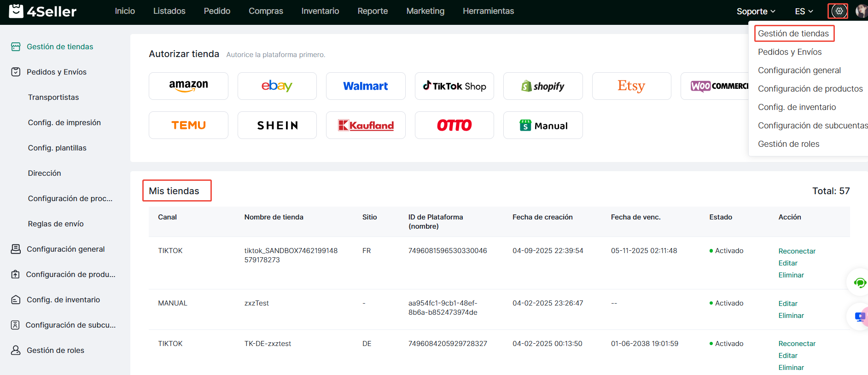Viewport: 868px width, 375px height.
Task: Add a Manual store
Action: 542,125
